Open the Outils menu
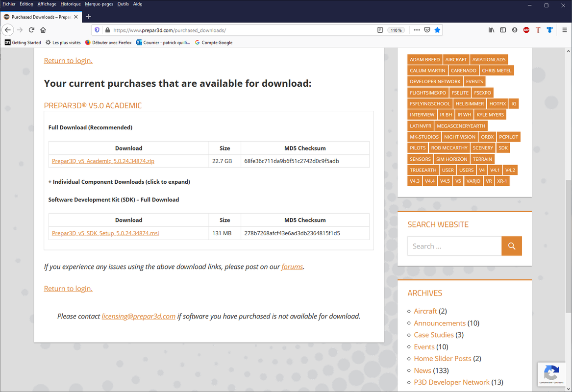This screenshot has width=572, height=392. [123, 4]
